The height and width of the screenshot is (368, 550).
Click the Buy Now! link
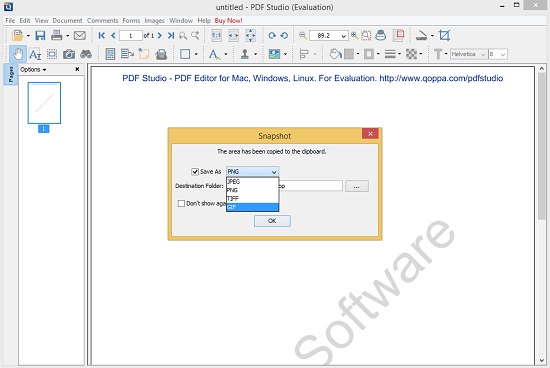[x=228, y=21]
